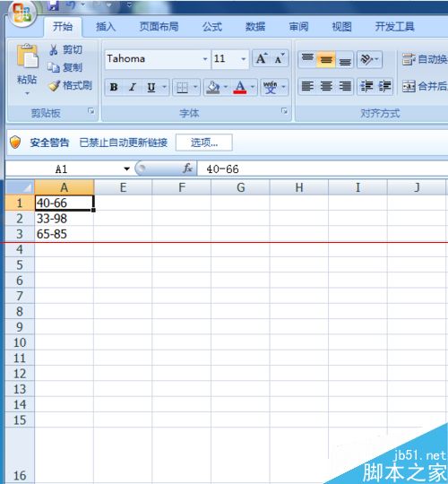Select cell containing 33-98
This screenshot has height=484, width=448.
64,219
